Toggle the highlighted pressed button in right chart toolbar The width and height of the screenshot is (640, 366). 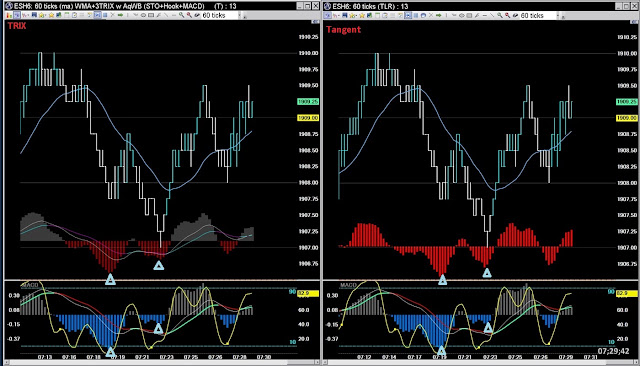click(408, 15)
